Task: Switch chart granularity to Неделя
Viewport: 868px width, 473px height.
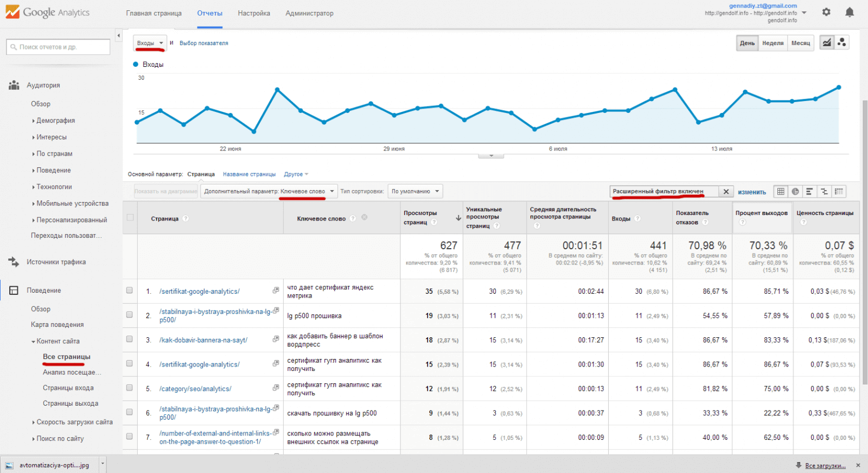Action: coord(773,43)
